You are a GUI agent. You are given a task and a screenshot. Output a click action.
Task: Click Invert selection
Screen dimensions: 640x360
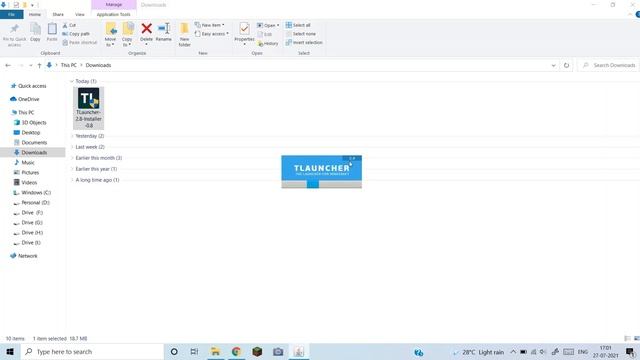coord(304,42)
